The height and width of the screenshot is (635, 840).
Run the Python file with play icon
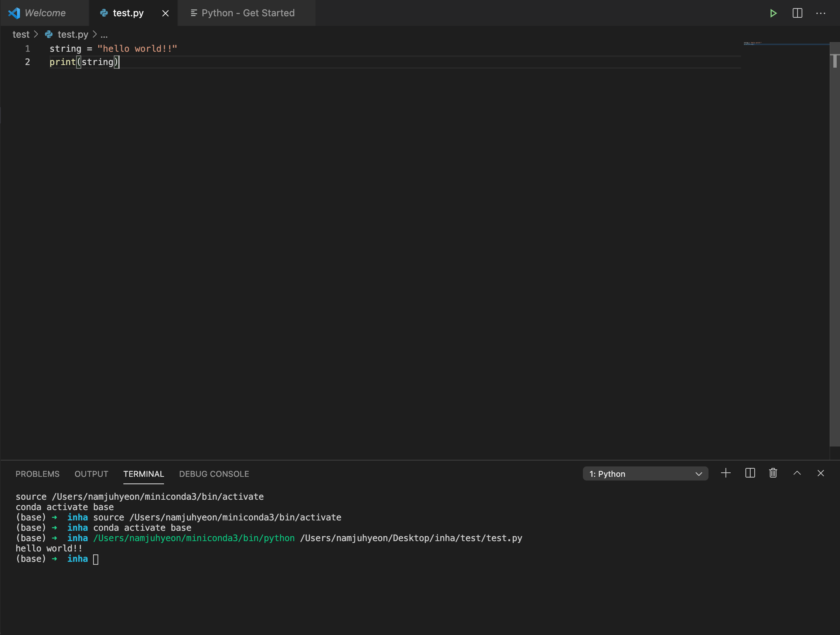pyautogui.click(x=773, y=13)
